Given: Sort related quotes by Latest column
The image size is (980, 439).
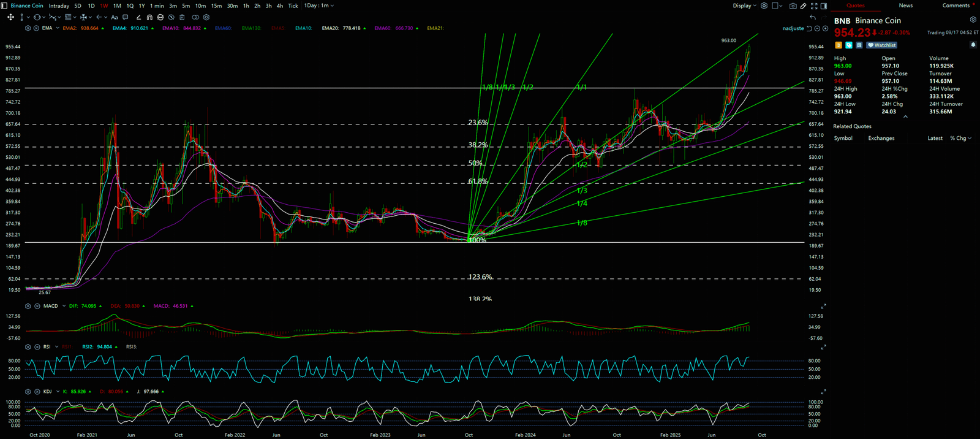Looking at the screenshot, I should coord(935,139).
